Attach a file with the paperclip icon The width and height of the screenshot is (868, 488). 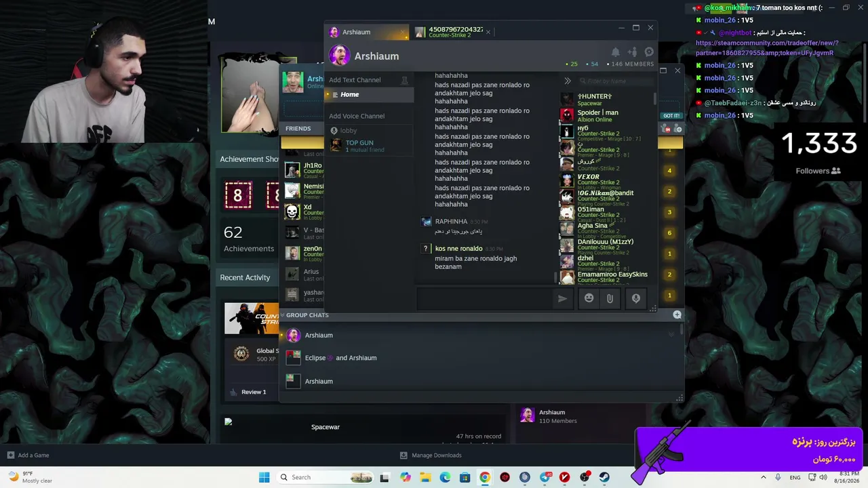point(610,298)
